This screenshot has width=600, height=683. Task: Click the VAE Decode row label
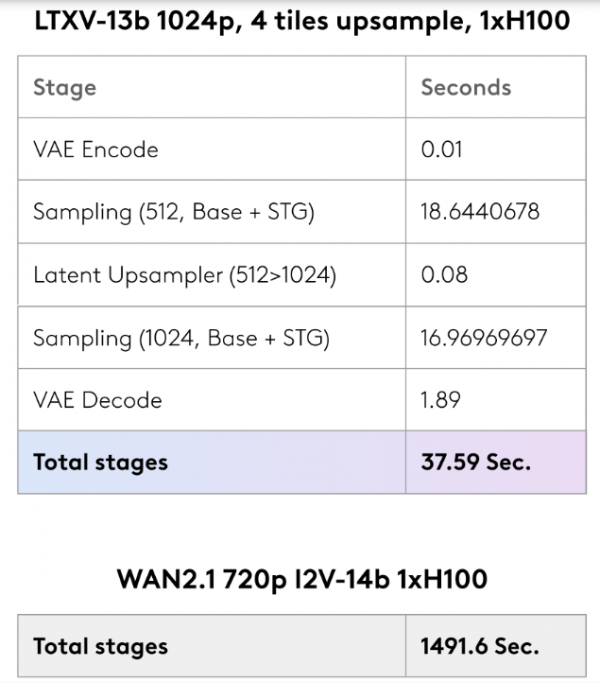tap(98, 400)
